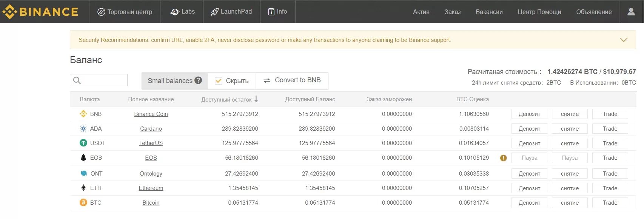
Task: Click Депозит button for BTC
Action: click(x=529, y=203)
